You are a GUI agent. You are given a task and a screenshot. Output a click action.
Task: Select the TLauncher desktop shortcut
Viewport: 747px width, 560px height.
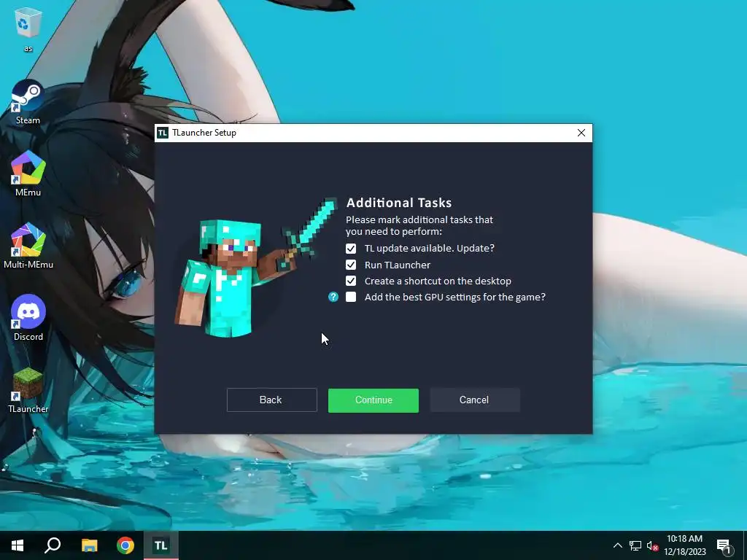(x=28, y=391)
